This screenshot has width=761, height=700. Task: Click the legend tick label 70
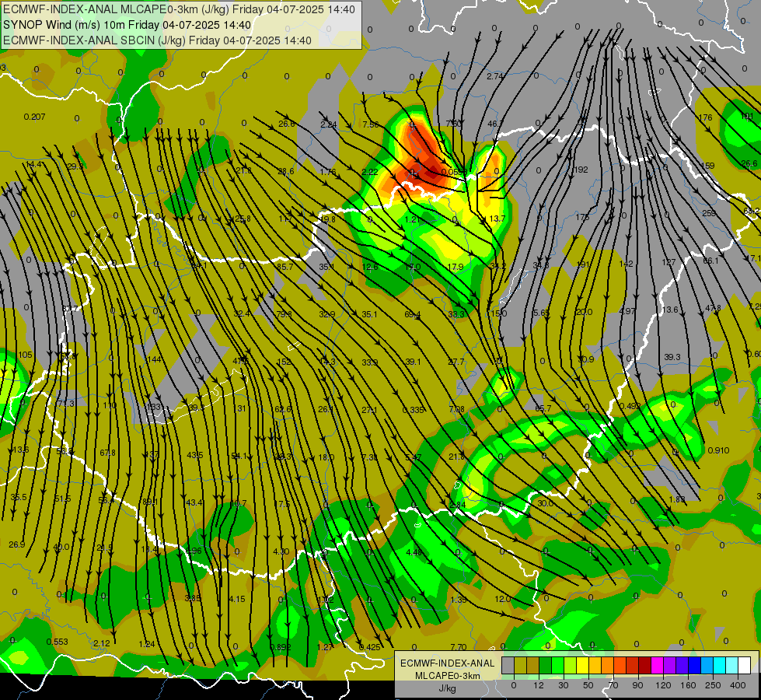tap(613, 685)
